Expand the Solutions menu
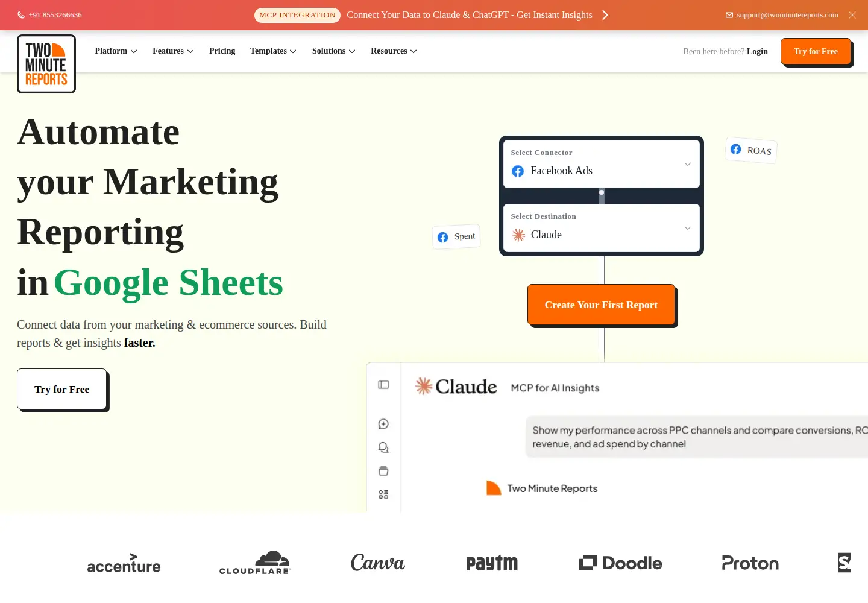 tap(333, 51)
